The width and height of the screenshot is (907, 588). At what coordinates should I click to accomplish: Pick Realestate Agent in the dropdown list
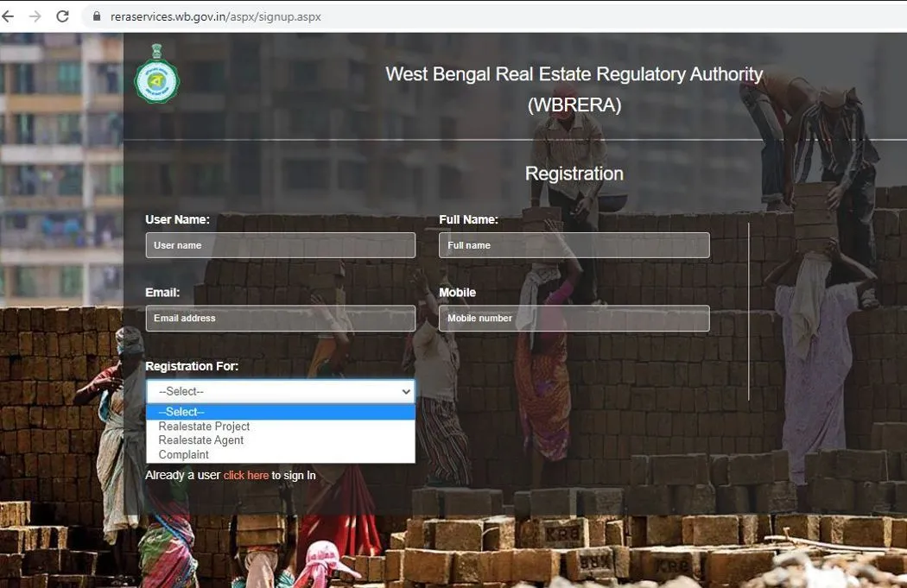201,440
